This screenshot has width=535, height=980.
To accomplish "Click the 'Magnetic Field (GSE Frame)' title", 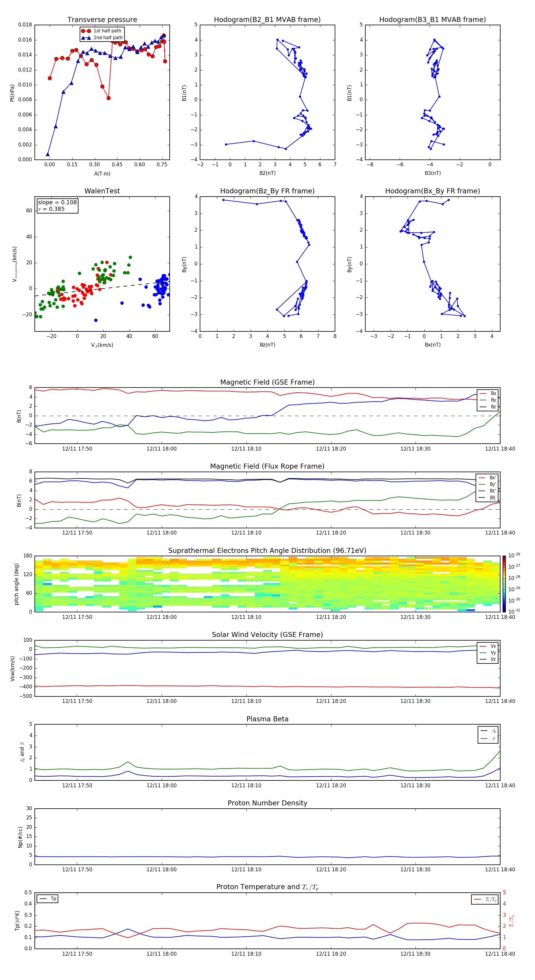I will point(267,382).
